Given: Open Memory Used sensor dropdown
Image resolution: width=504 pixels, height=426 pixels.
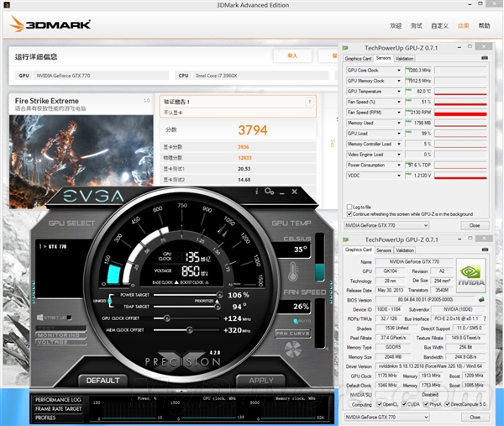Looking at the screenshot, I should pos(399,124).
